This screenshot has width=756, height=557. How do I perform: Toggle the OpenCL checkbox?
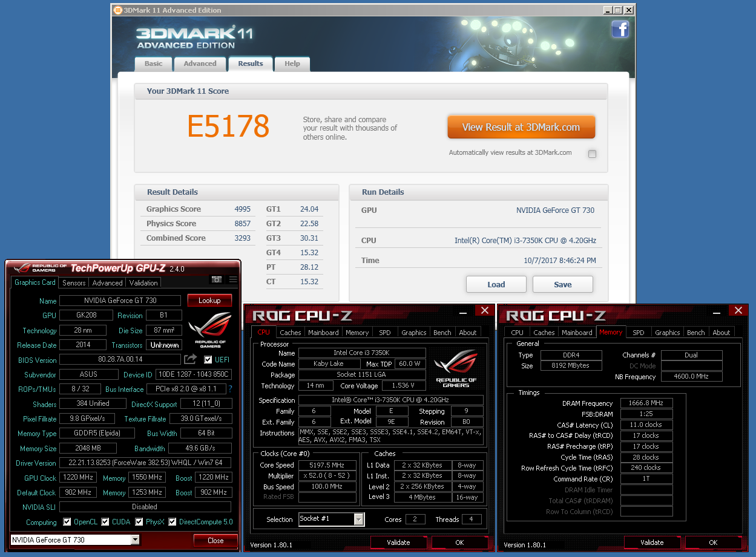point(66,521)
